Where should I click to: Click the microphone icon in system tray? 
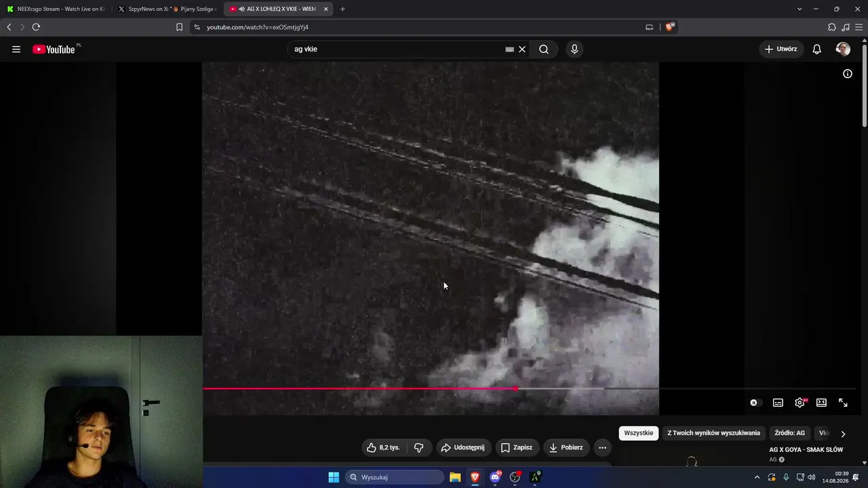[x=786, y=477]
